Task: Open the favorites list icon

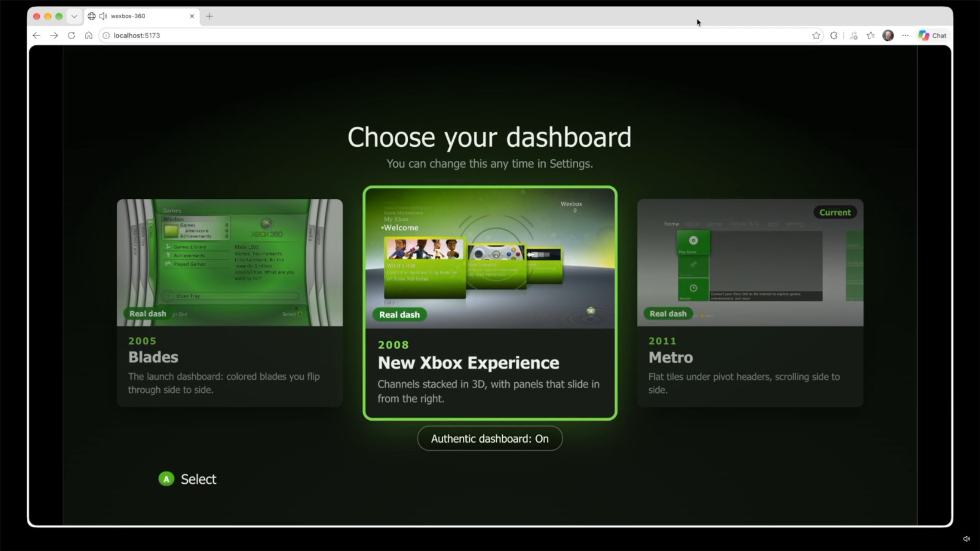Action: click(x=870, y=36)
